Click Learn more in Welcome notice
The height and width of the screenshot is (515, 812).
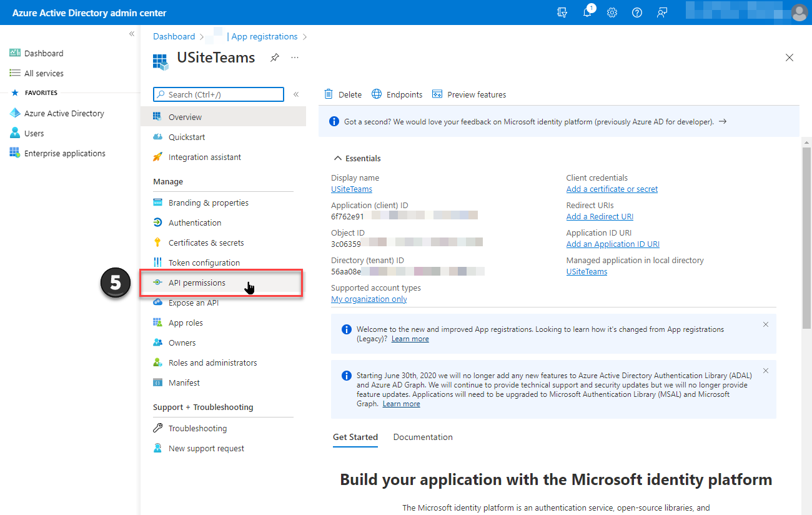[x=410, y=339]
